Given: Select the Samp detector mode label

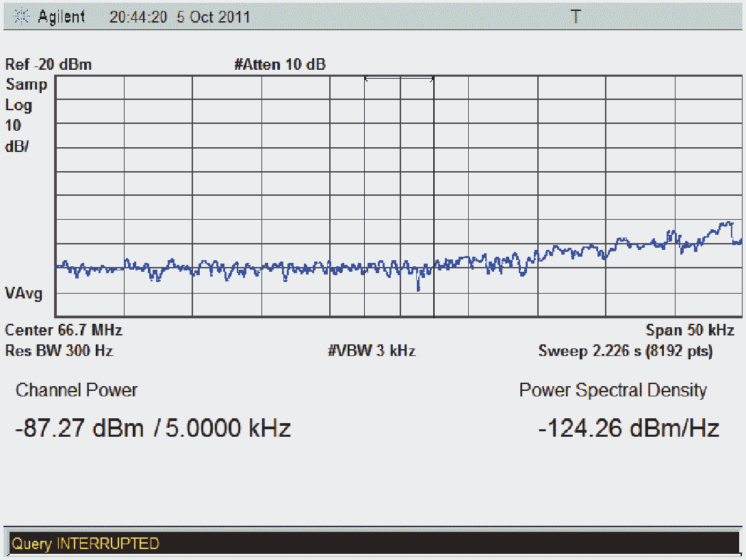Looking at the screenshot, I should pos(27,85).
